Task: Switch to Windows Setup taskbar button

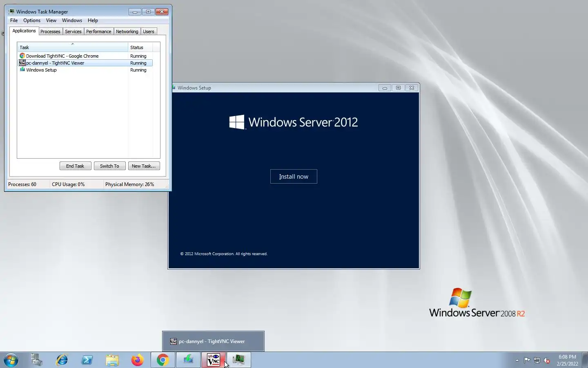Action: coord(188,360)
